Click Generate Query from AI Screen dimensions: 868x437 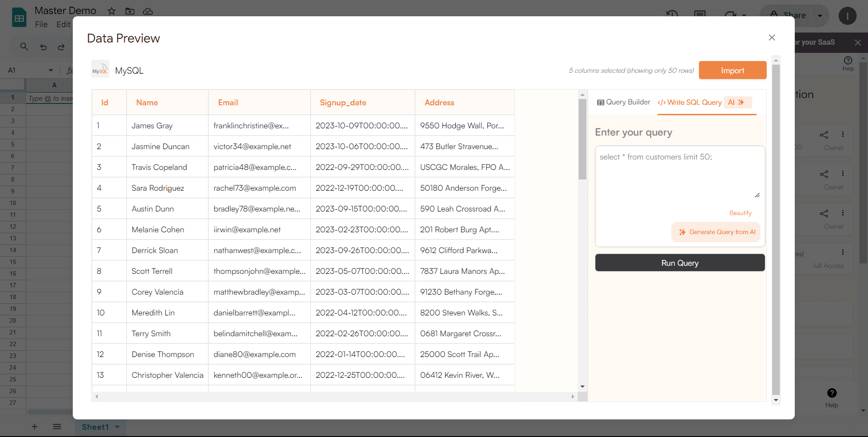tap(716, 232)
